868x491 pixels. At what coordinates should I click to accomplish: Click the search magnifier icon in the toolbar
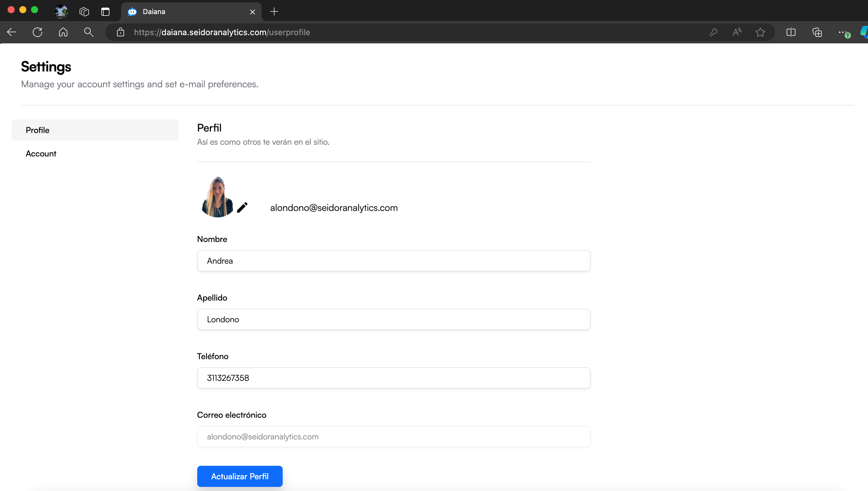[89, 33]
